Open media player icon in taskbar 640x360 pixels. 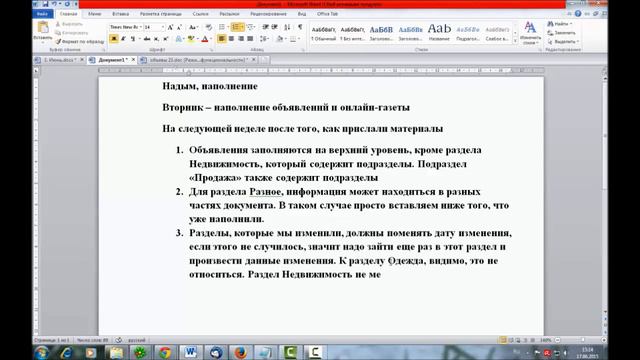(91, 352)
